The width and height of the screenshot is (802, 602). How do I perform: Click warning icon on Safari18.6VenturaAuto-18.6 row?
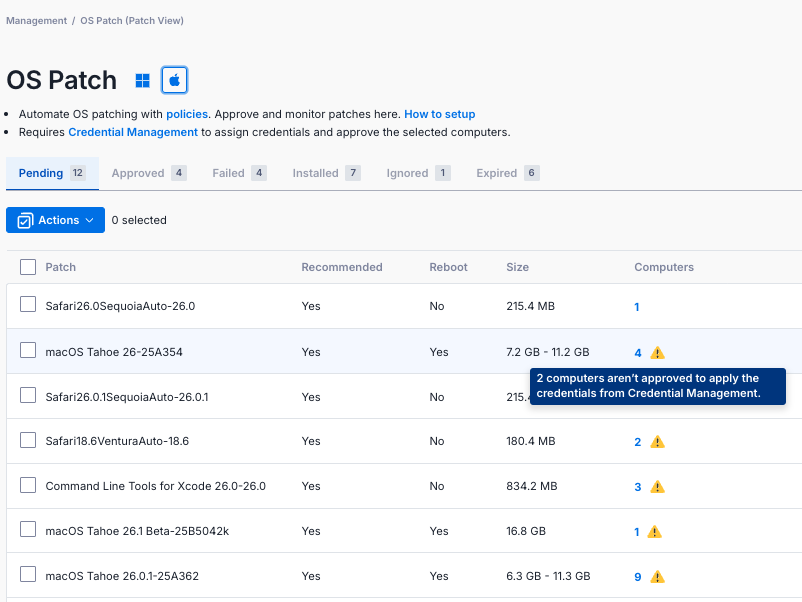point(657,441)
